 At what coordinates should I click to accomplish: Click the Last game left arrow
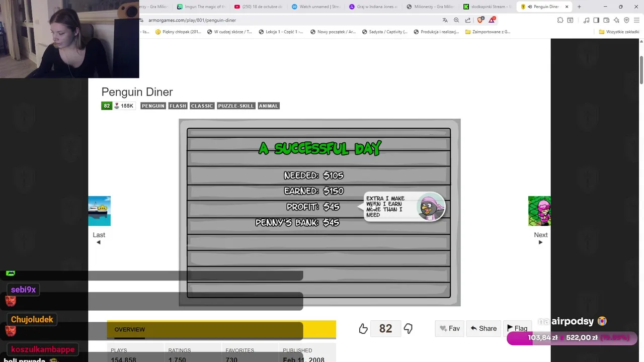point(99,242)
